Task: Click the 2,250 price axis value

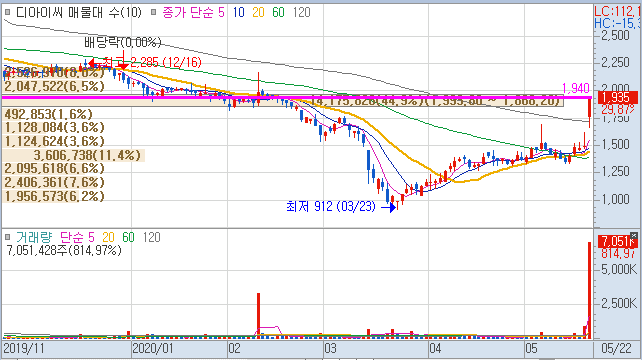Action: coord(615,63)
